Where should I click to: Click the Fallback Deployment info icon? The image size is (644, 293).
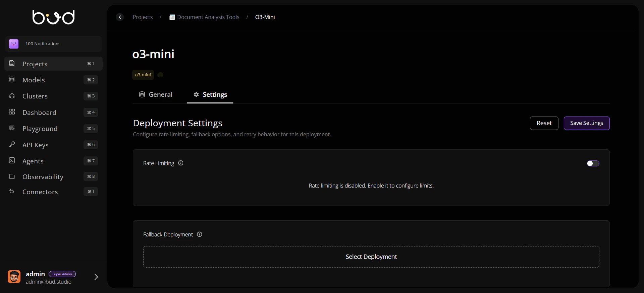click(200, 234)
